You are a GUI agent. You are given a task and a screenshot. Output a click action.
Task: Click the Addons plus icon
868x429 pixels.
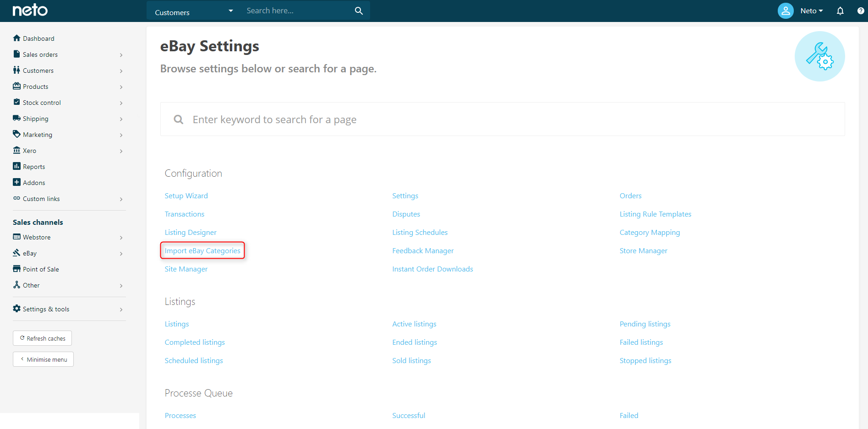17,182
